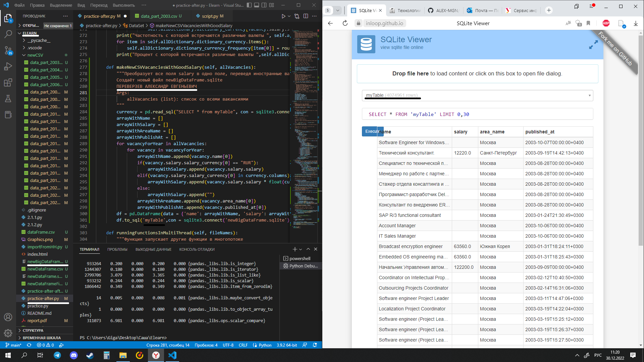Open the Search panel in VS Code
The height and width of the screenshot is (362, 644).
tap(8, 34)
